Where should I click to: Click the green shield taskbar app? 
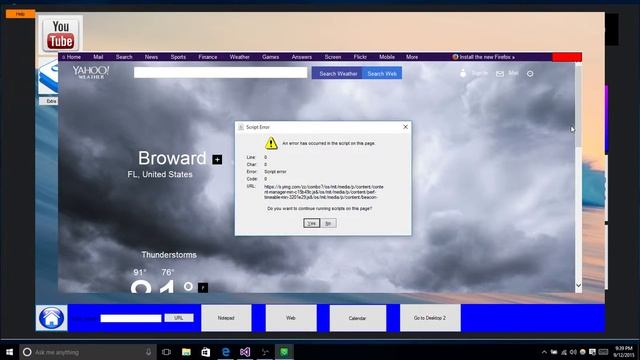pyautogui.click(x=284, y=352)
